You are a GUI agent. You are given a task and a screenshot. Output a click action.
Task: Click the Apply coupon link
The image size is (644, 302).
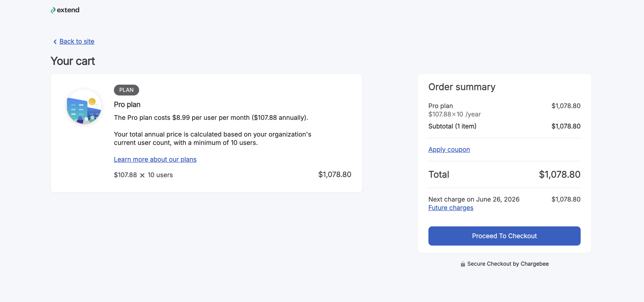[x=449, y=149]
